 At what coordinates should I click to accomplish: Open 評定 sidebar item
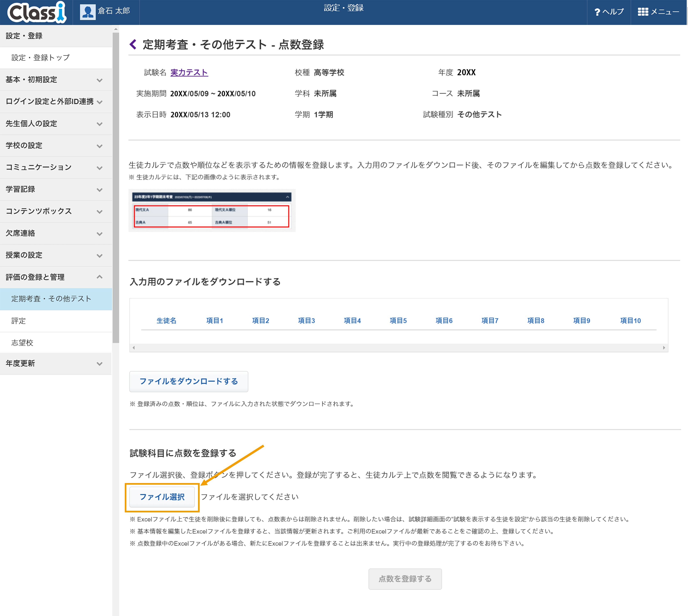tap(56, 321)
